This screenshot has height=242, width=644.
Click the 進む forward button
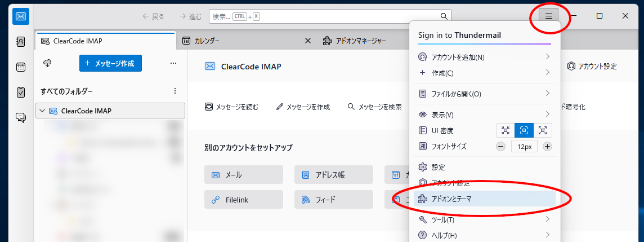click(x=191, y=16)
